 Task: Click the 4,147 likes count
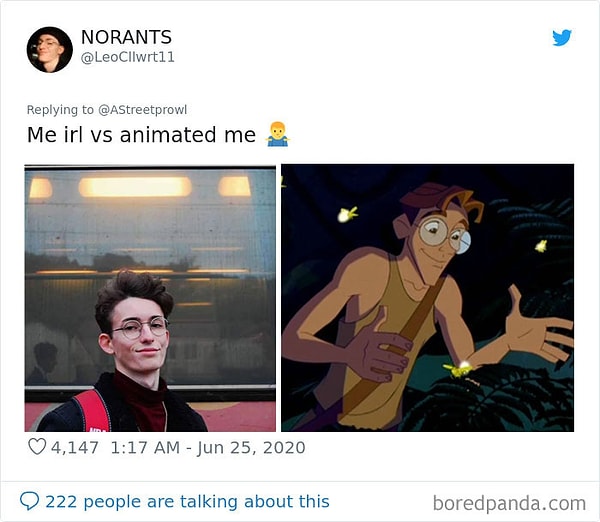76,447
